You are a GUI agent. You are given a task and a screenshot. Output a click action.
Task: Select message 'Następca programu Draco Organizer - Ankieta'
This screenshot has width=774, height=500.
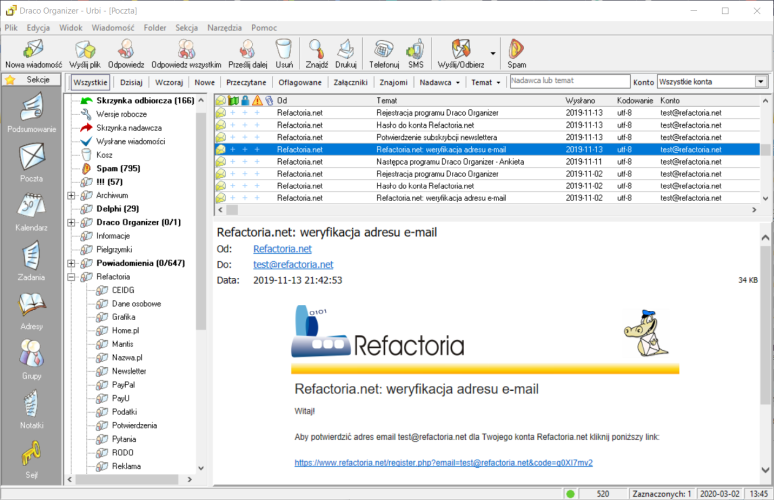pyautogui.click(x=487, y=162)
